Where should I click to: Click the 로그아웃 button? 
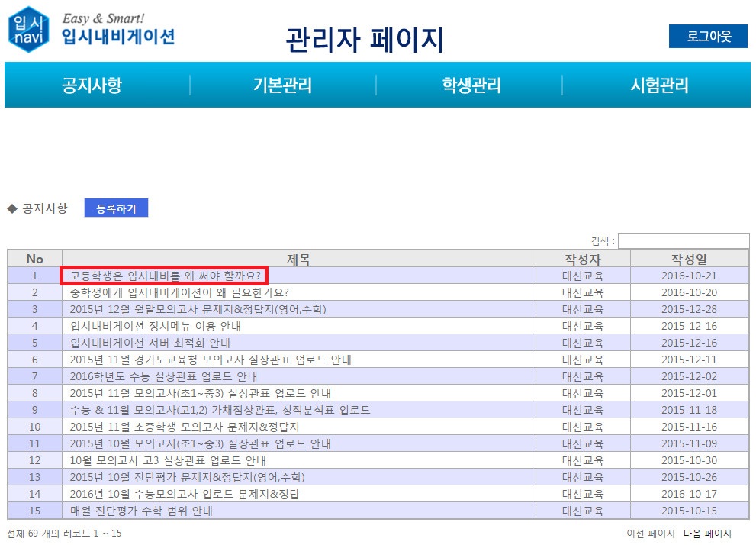pos(708,36)
